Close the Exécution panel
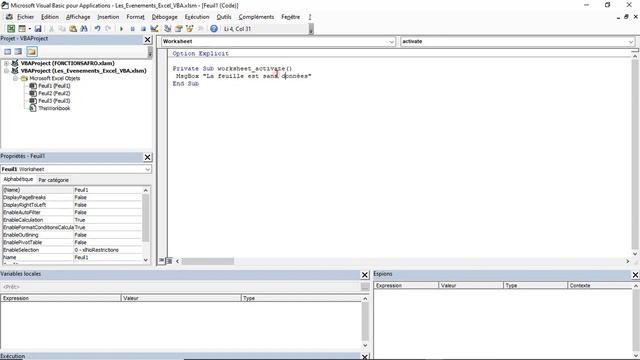Viewport: 640px width, 360px height. [x=365, y=356]
